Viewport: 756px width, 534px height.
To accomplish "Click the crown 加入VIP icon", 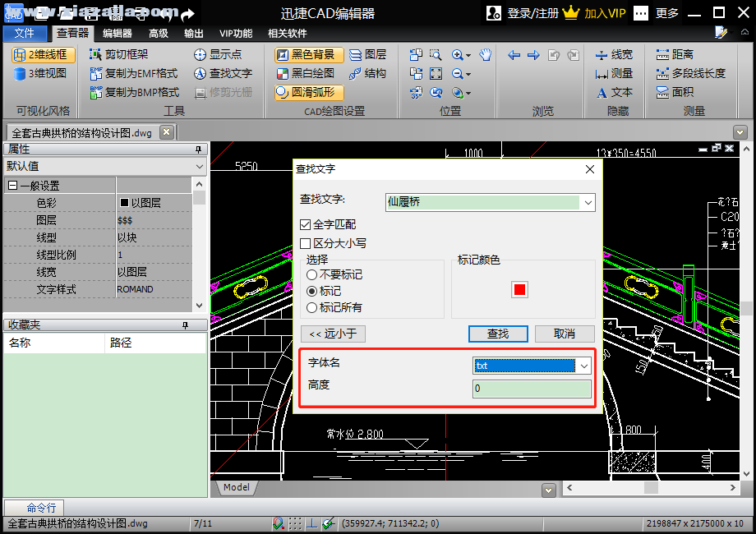I will pos(571,12).
